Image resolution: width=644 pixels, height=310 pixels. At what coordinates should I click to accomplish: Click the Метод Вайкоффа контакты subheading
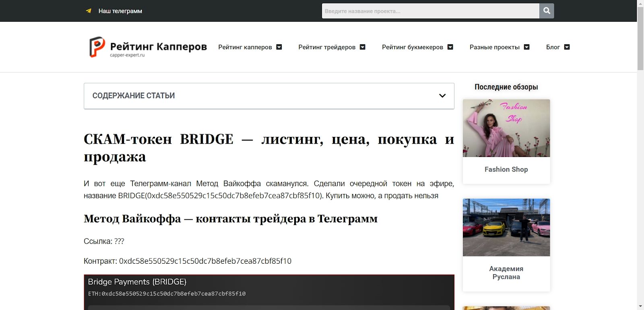(231, 219)
